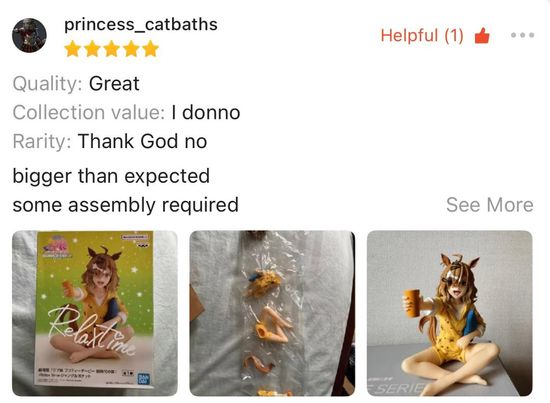Click the thumbs-up helpful icon
The image size is (550, 403).
coord(482,35)
